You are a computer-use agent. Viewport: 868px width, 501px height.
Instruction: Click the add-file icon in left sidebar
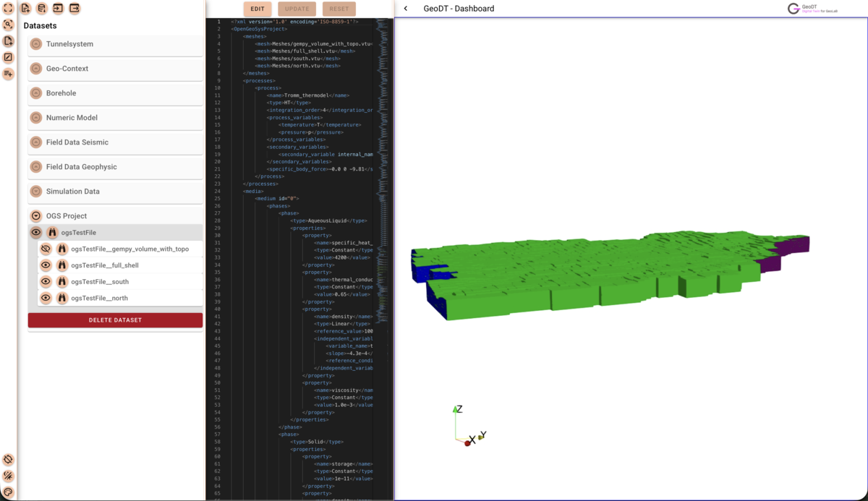coord(8,41)
